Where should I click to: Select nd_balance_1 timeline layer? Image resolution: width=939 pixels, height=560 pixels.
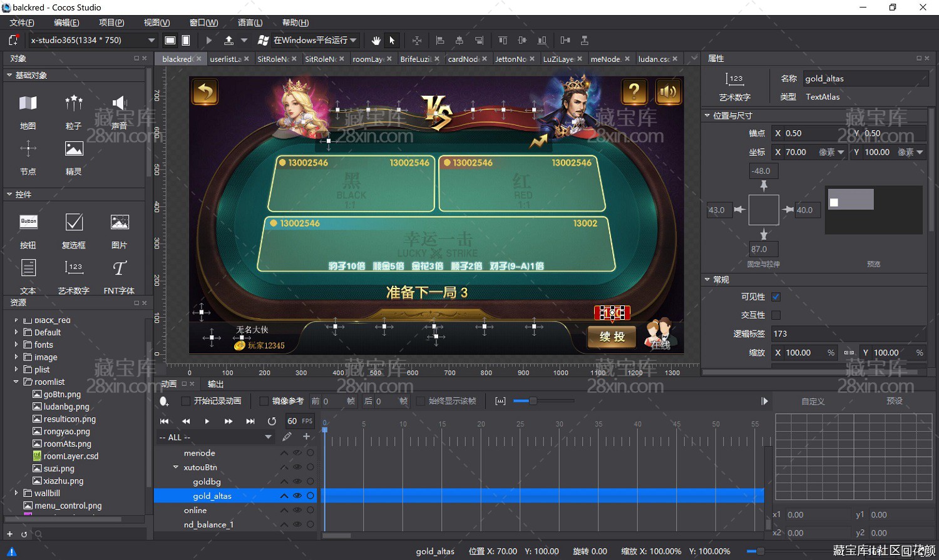(208, 525)
